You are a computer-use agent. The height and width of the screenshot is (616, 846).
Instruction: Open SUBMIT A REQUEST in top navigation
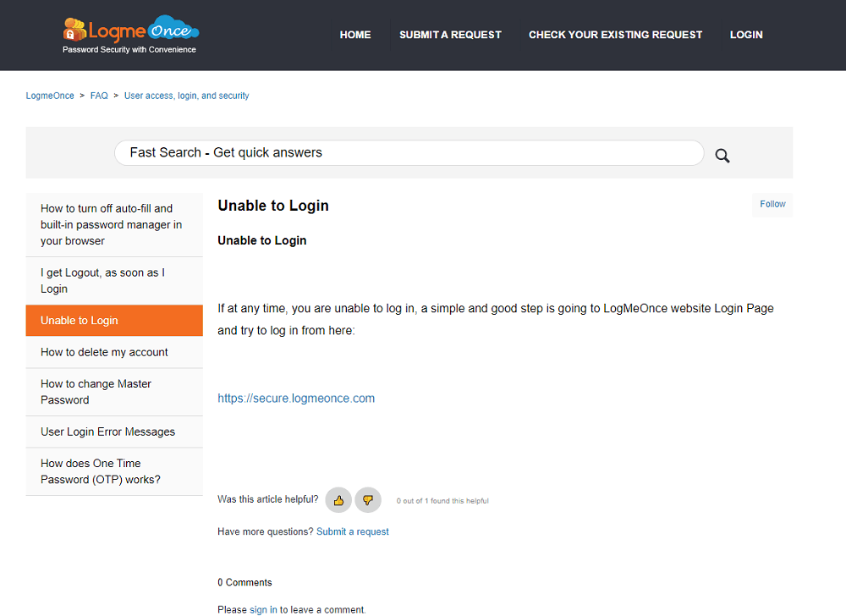[x=451, y=35]
